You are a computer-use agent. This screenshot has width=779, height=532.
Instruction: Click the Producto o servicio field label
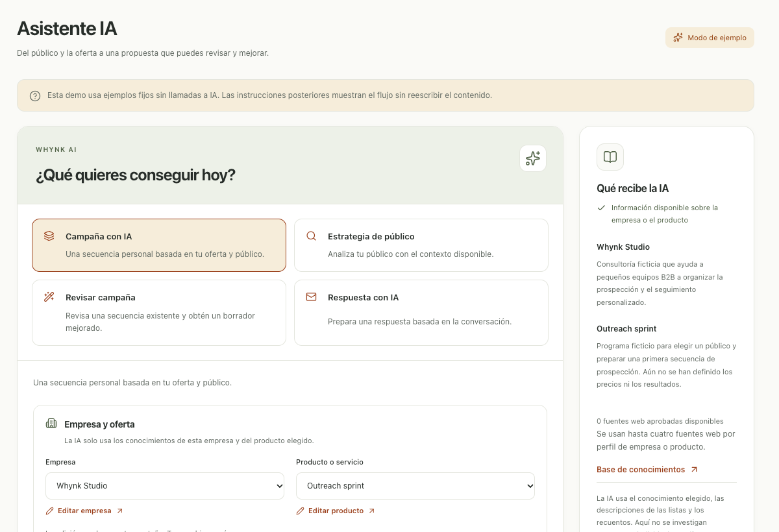330,462
